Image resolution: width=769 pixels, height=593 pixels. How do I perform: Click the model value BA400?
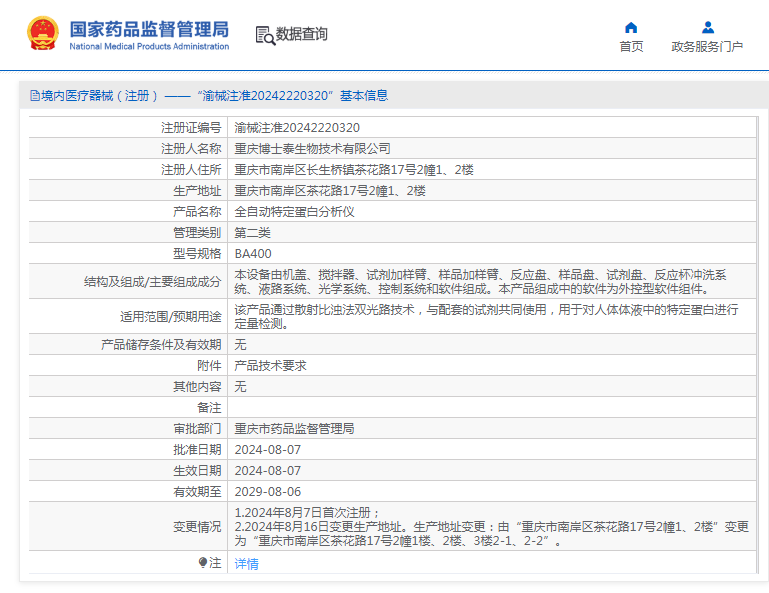click(253, 254)
